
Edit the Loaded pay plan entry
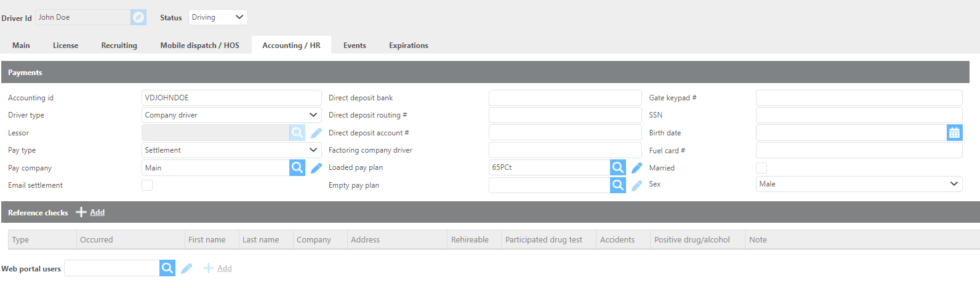[637, 167]
